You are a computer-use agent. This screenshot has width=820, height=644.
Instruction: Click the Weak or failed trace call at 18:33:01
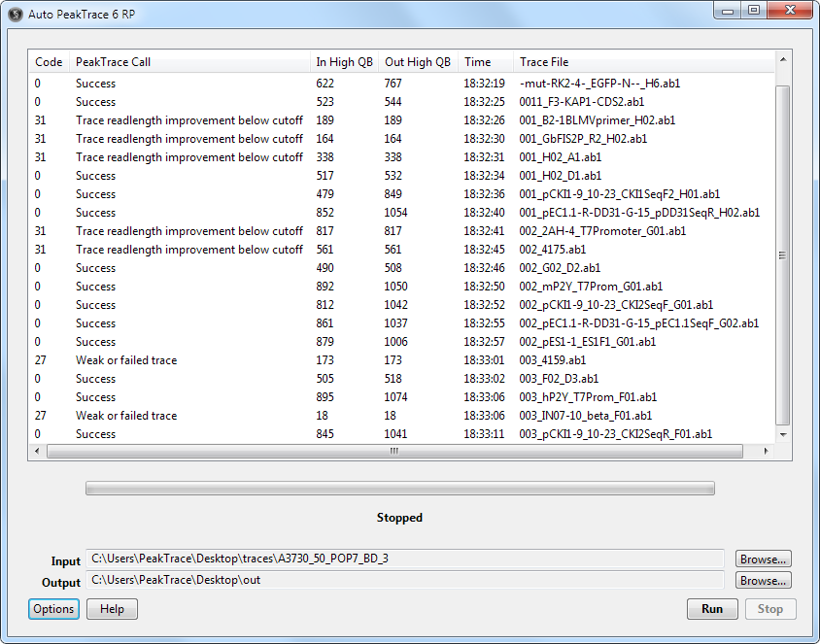(x=126, y=360)
